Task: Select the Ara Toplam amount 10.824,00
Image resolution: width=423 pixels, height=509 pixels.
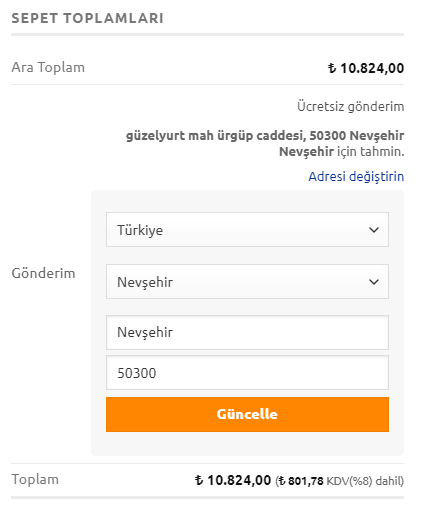Action: click(372, 68)
